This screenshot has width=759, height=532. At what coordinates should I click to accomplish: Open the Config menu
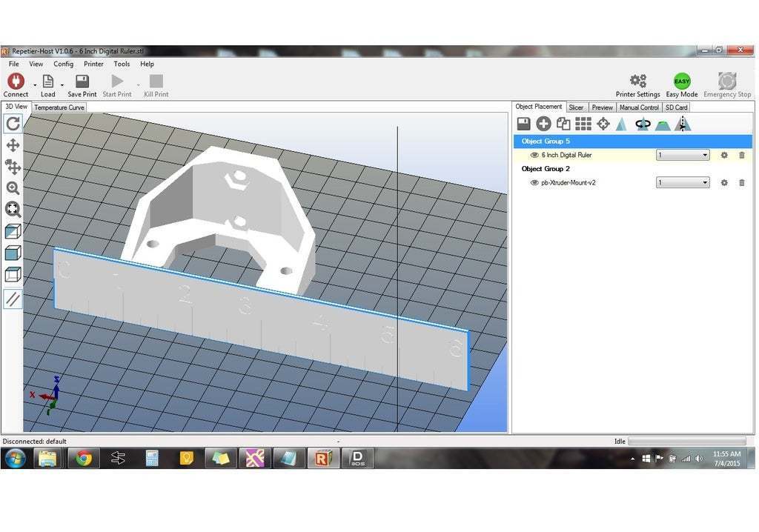63,64
